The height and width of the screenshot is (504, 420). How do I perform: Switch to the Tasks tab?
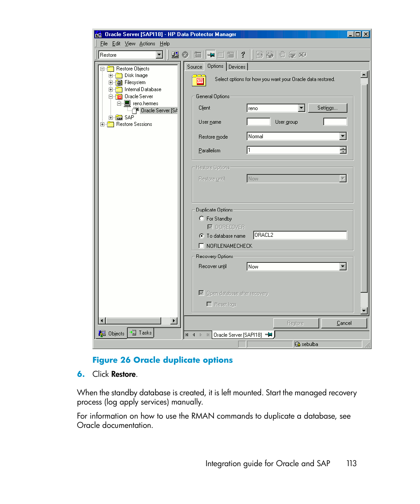pyautogui.click(x=141, y=333)
